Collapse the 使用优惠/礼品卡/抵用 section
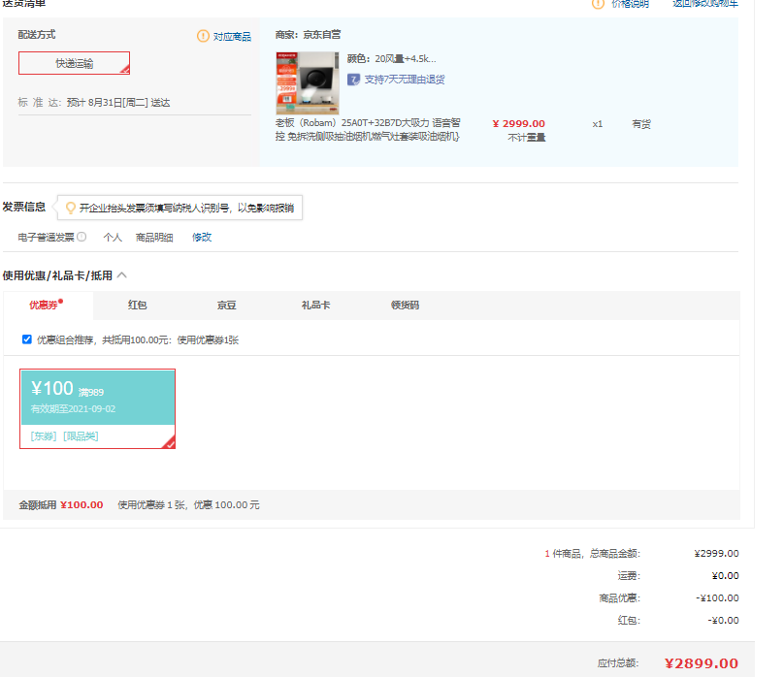Viewport: 784px width, 677px height. [x=122, y=275]
